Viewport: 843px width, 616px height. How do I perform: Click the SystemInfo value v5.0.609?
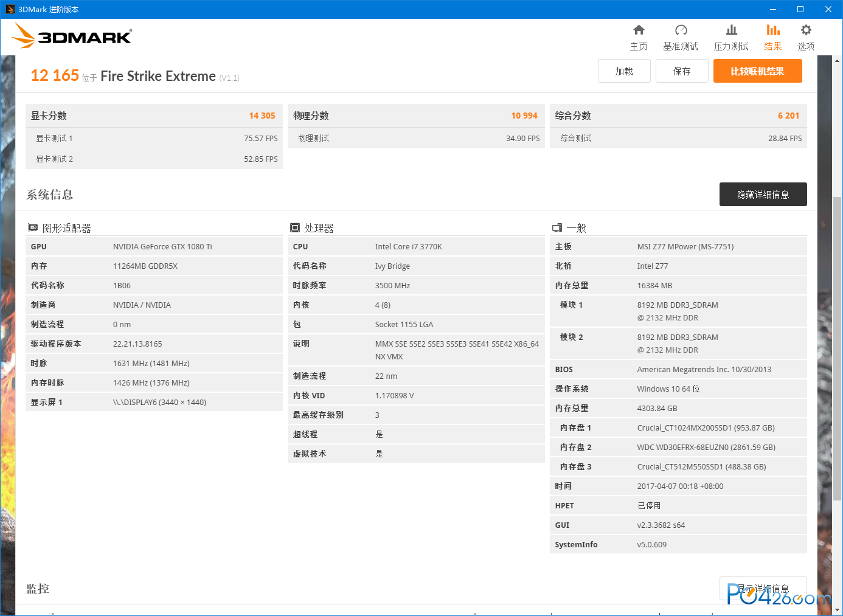pyautogui.click(x=652, y=544)
